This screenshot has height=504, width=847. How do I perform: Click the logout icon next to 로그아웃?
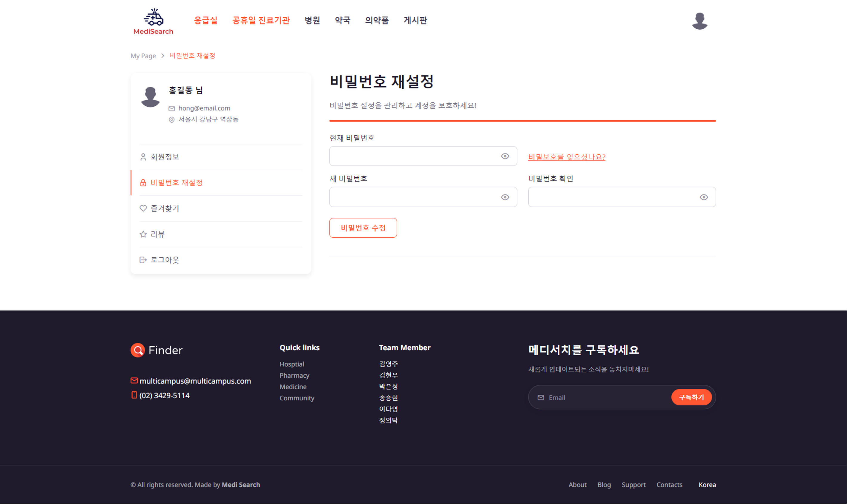143,260
